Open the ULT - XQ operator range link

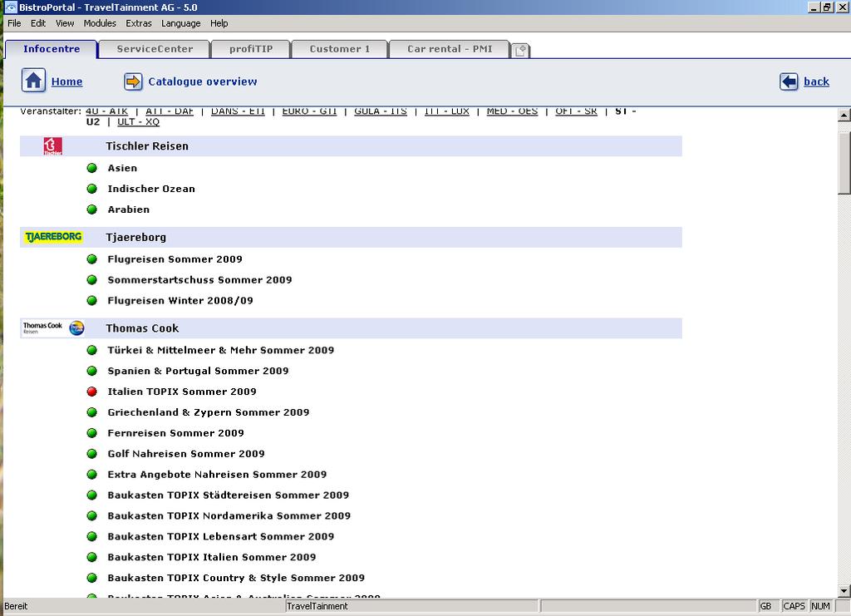click(139, 121)
